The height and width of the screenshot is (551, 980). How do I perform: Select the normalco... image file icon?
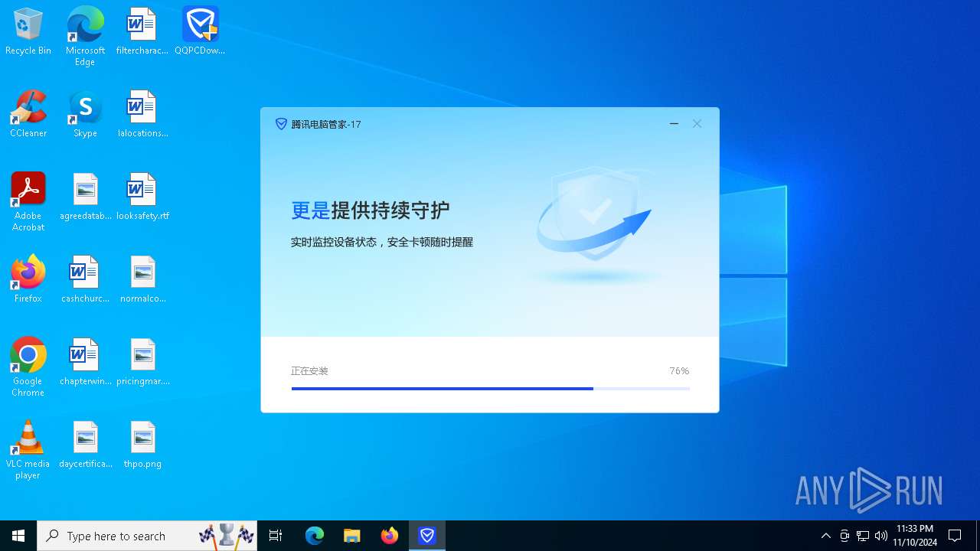coord(142,279)
